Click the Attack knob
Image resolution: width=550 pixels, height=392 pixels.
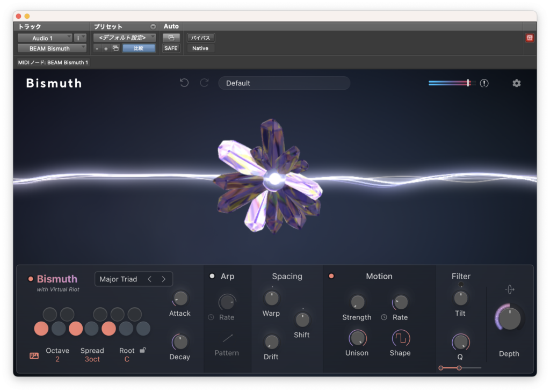(180, 299)
